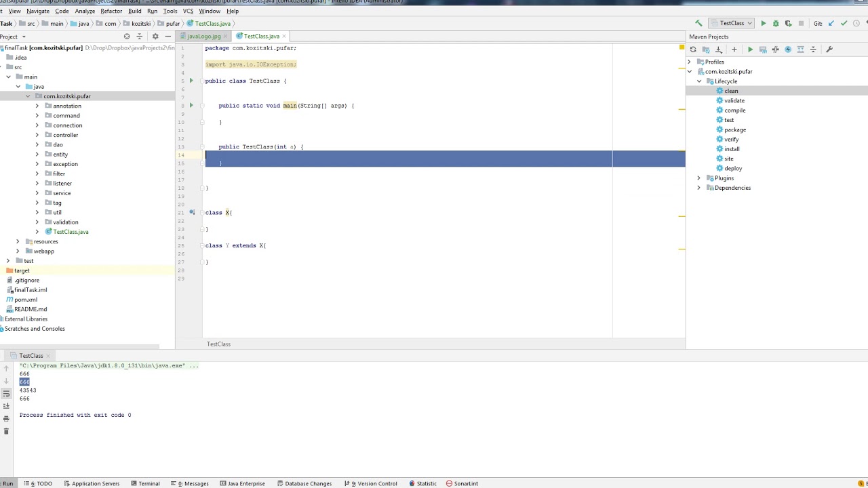Open the Build menu
Image resolution: width=868 pixels, height=488 pixels.
pyautogui.click(x=135, y=11)
